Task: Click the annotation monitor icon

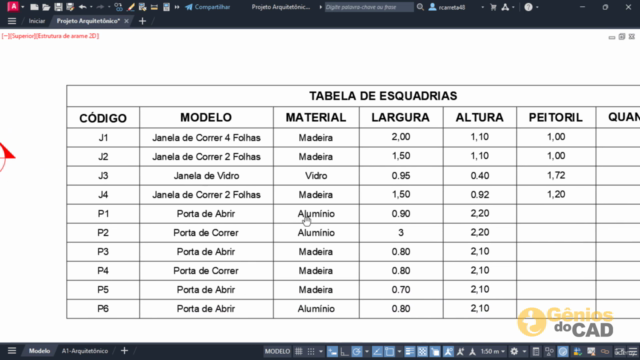Action: [536, 351]
